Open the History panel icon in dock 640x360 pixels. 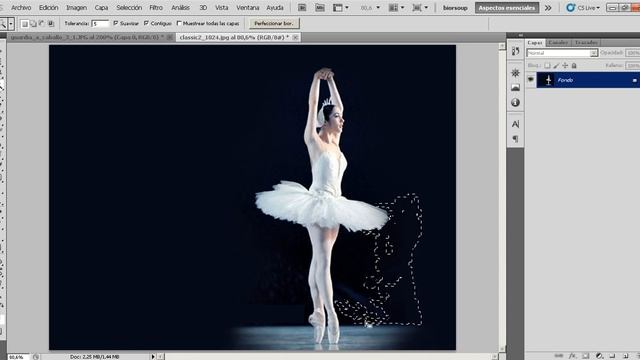pos(516,51)
